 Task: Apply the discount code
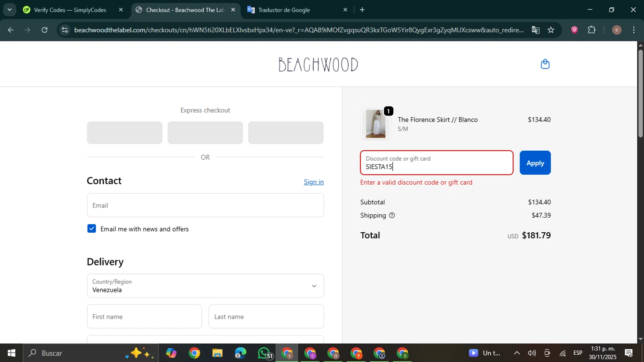pos(535,163)
